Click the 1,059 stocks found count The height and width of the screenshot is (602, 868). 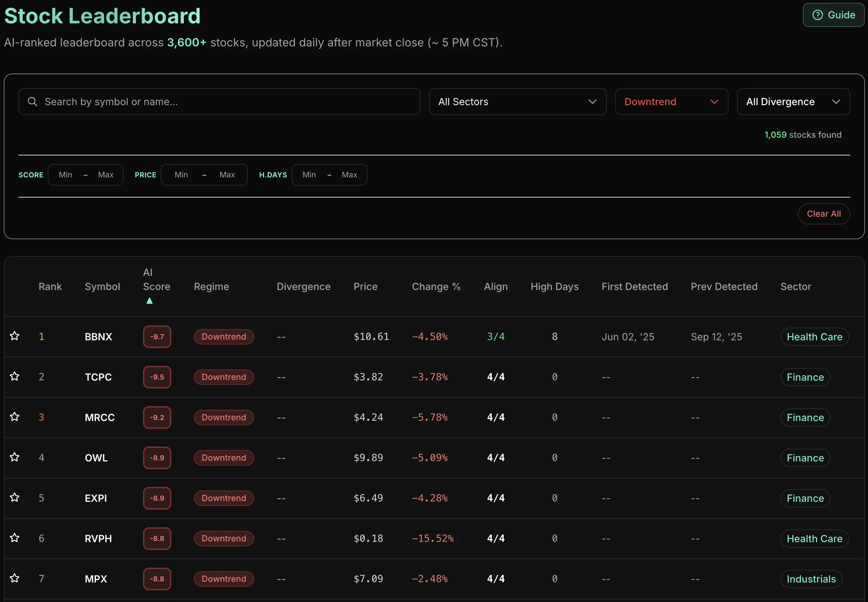[x=803, y=135]
